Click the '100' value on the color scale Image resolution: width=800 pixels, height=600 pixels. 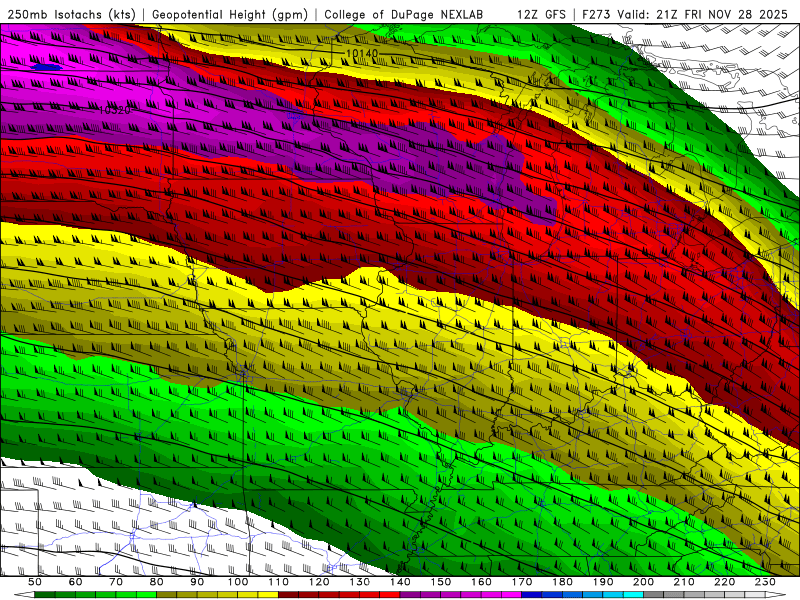point(238,582)
